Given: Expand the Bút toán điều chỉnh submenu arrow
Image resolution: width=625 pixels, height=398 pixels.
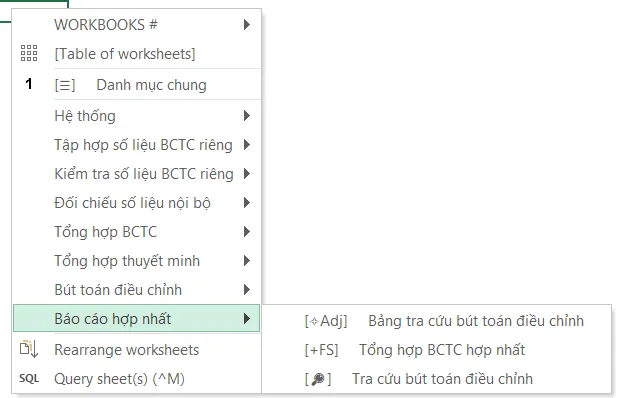Looking at the screenshot, I should (247, 290).
